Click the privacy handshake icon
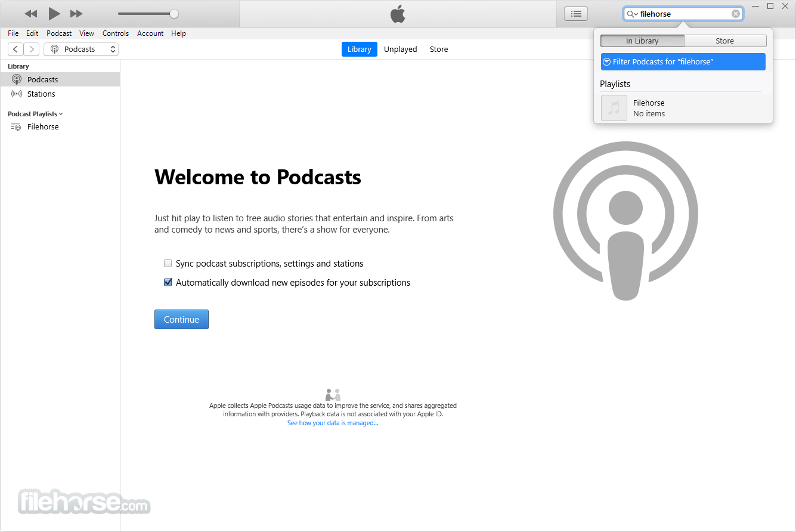This screenshot has width=796, height=532. [x=333, y=395]
